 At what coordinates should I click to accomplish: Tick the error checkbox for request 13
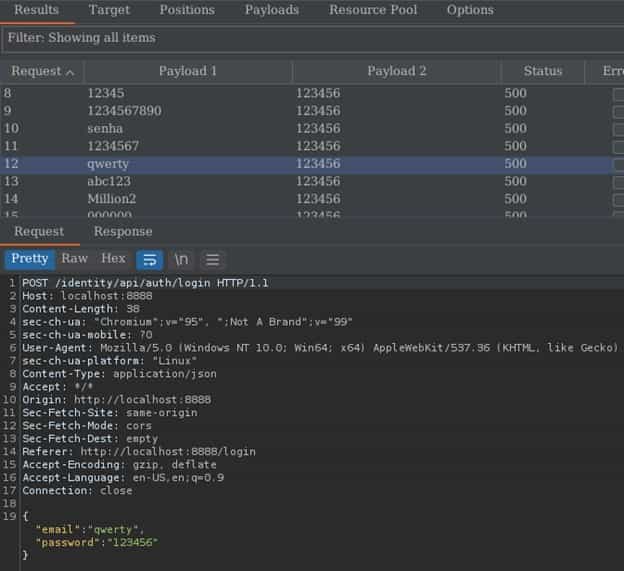point(618,182)
